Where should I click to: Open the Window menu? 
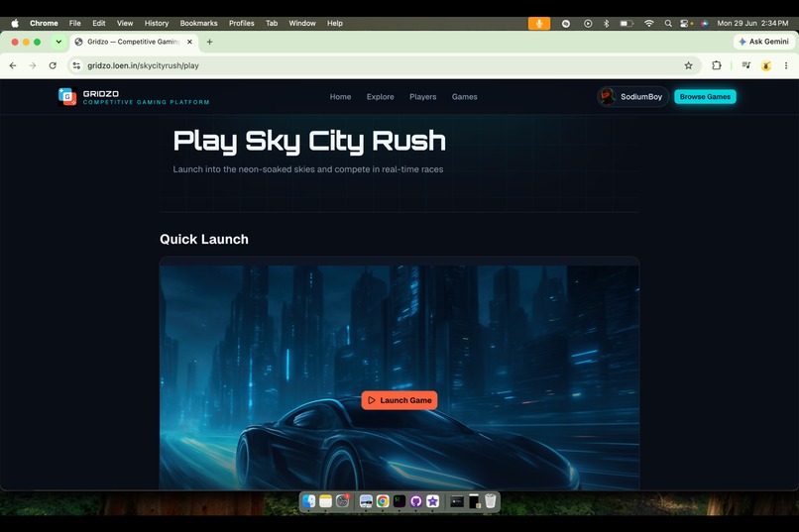click(x=302, y=24)
